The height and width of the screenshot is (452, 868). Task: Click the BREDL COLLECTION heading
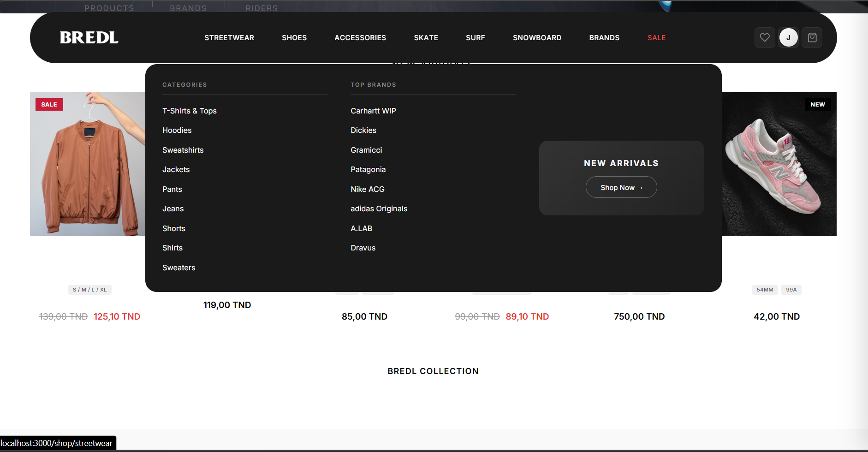click(433, 371)
